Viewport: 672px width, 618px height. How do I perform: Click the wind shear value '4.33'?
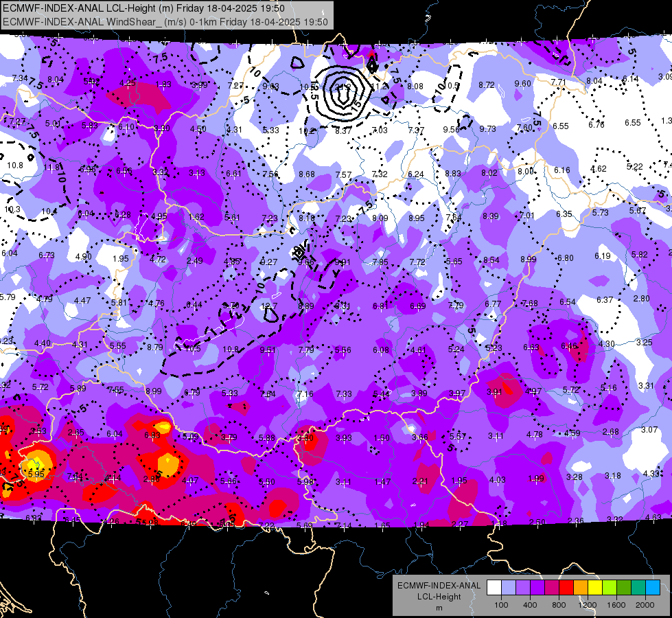coord(651,474)
